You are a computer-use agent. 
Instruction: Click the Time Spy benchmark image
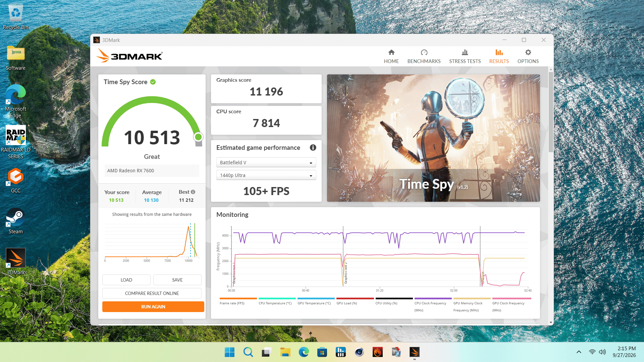(x=433, y=138)
